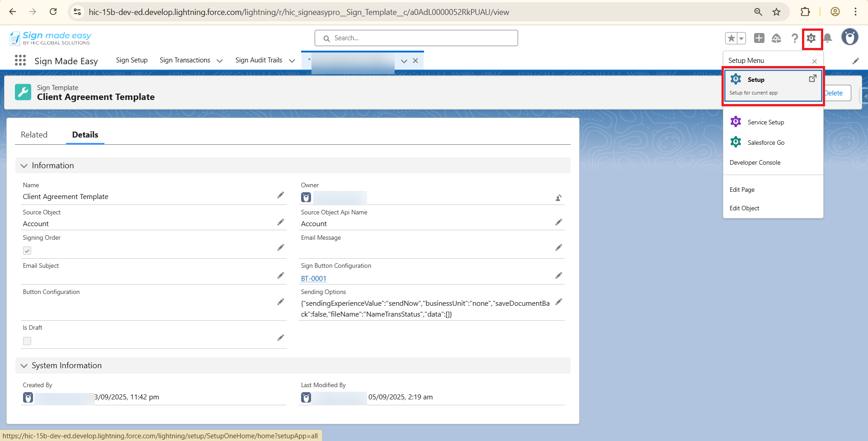Open the Help question mark icon
The image size is (868, 441).
794,38
